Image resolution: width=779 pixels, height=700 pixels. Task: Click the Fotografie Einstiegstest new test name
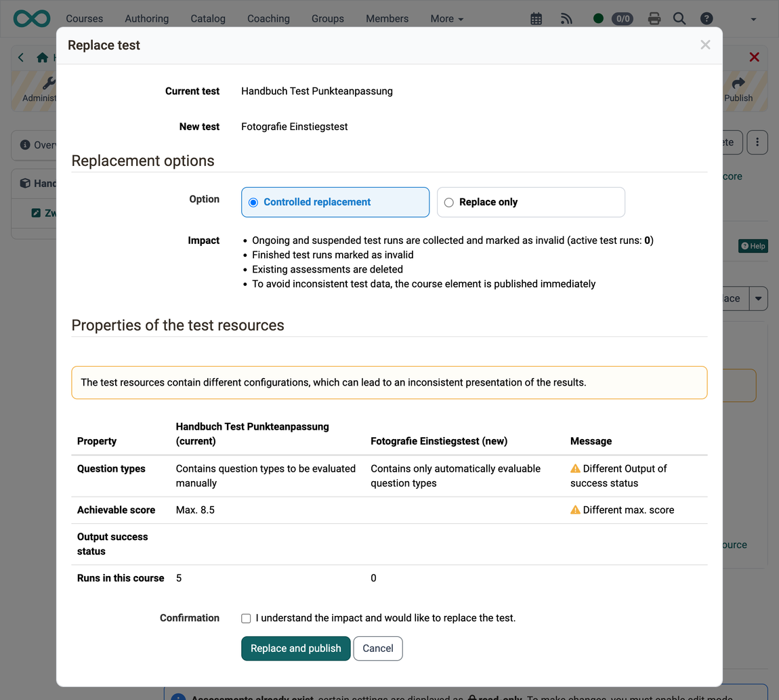[x=295, y=127]
